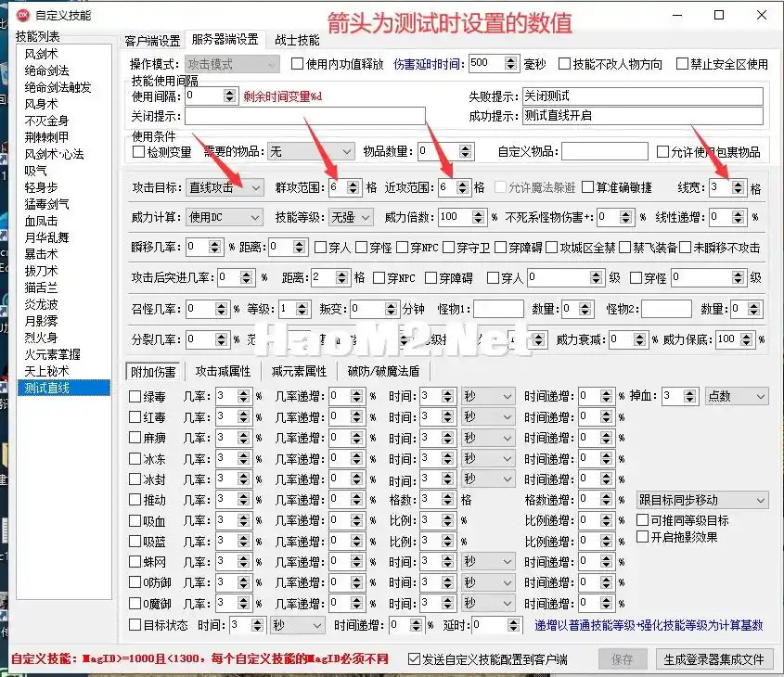784x677 pixels.
Task: Open the 减元素属性 sub-tab
Action: click(x=299, y=371)
